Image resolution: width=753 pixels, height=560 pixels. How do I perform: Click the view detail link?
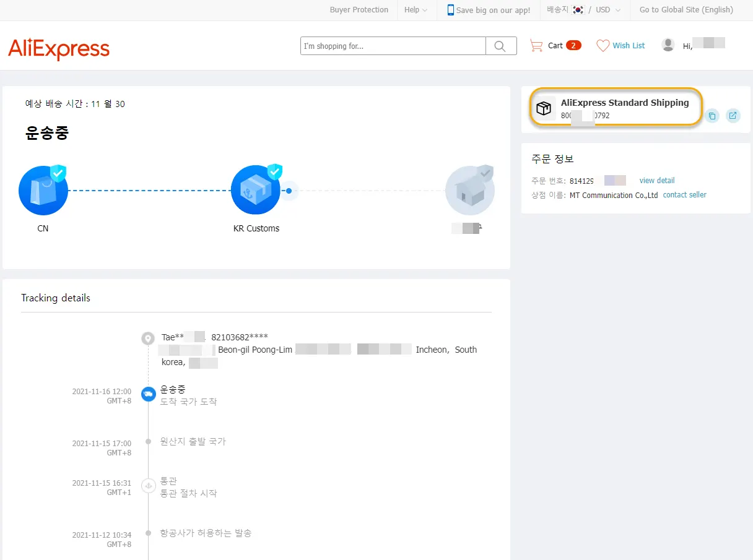(657, 181)
